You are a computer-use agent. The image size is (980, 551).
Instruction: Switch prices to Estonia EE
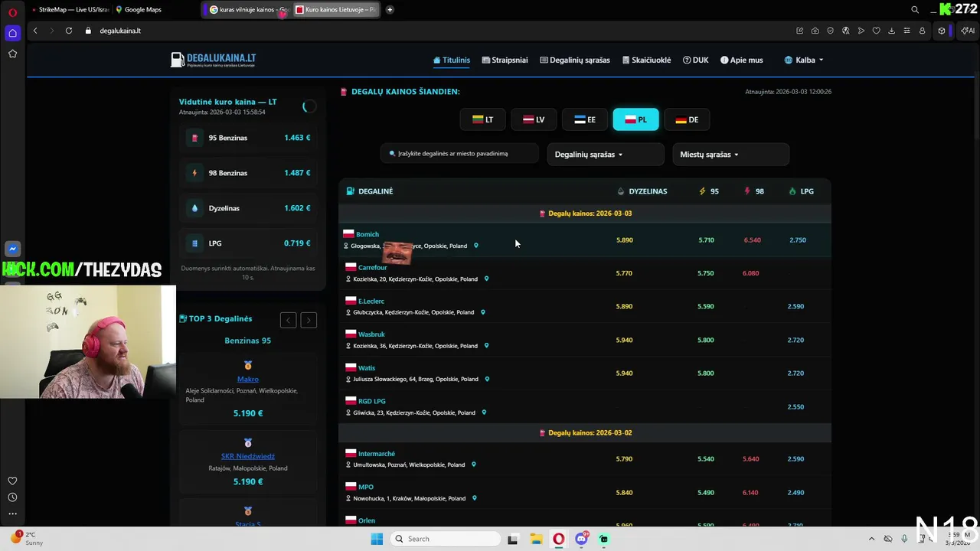click(x=585, y=119)
